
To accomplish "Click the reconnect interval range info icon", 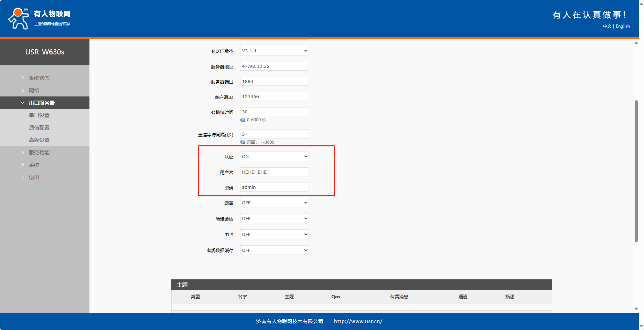I will (243, 142).
